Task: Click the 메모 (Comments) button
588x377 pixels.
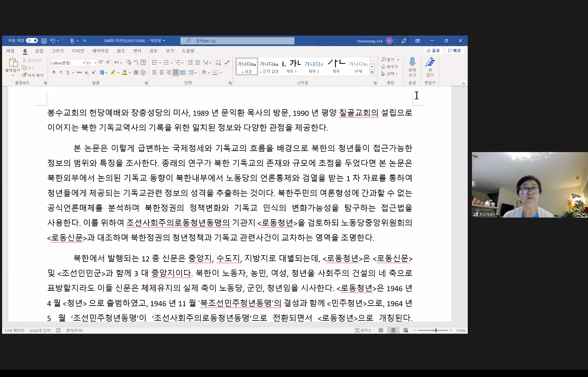Action: tap(454, 51)
